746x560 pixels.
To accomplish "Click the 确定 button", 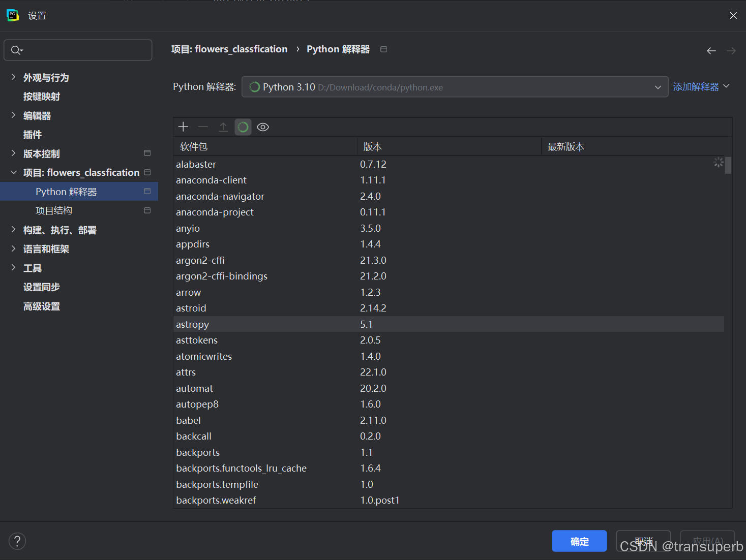I will click(579, 541).
